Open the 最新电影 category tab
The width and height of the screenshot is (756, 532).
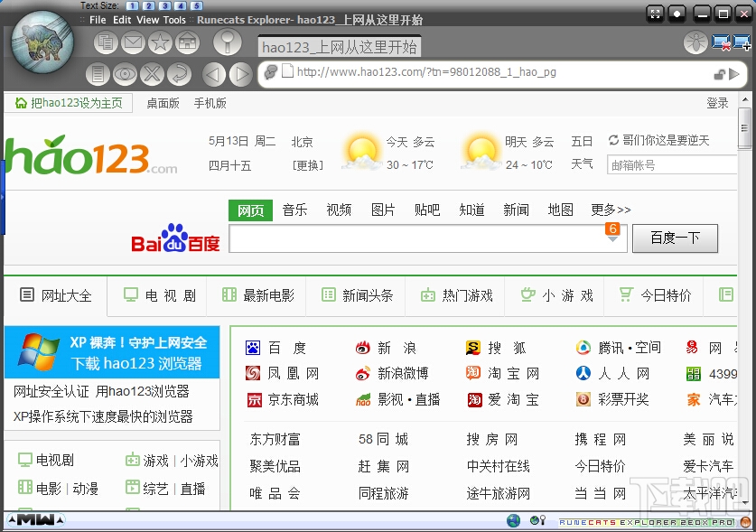coord(258,295)
